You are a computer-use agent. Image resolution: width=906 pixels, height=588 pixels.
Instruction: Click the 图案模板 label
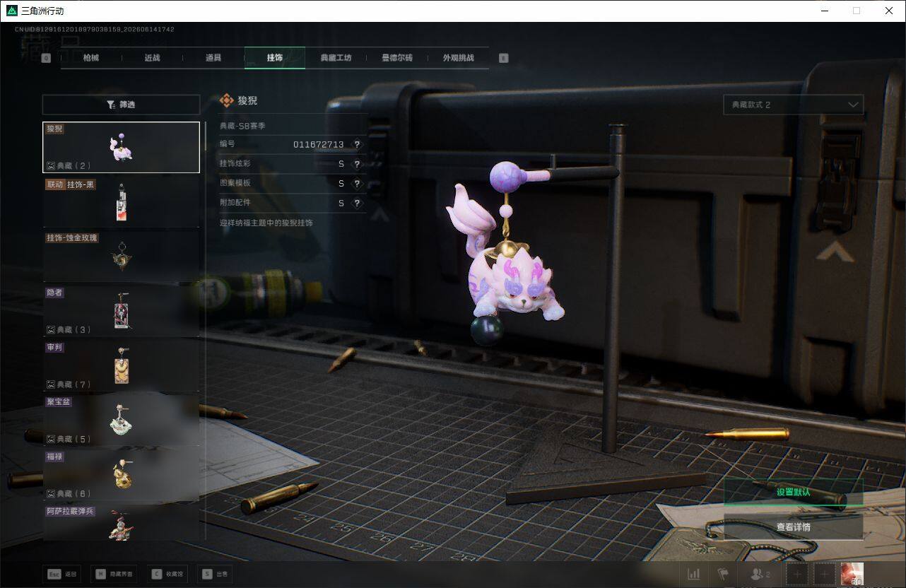tap(235, 183)
